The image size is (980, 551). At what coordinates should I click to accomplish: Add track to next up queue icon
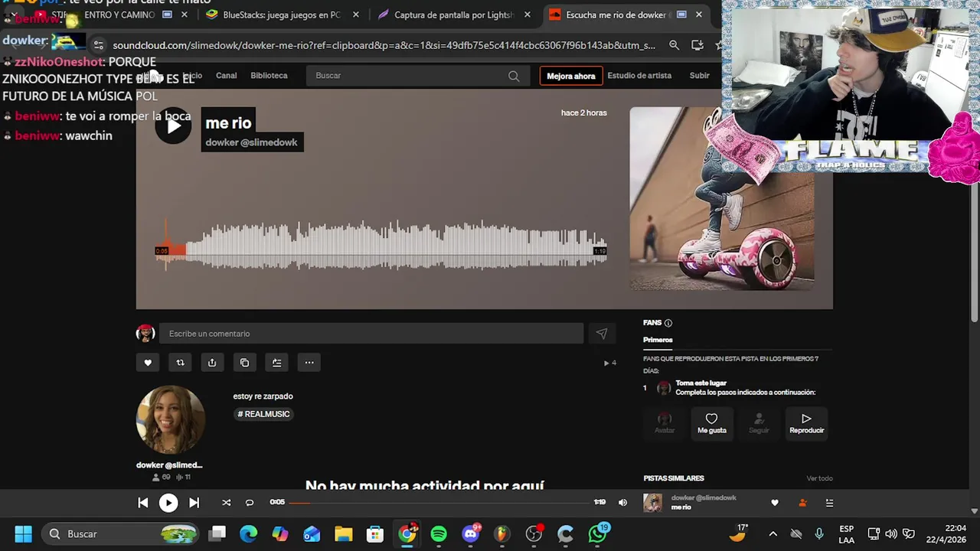click(276, 363)
